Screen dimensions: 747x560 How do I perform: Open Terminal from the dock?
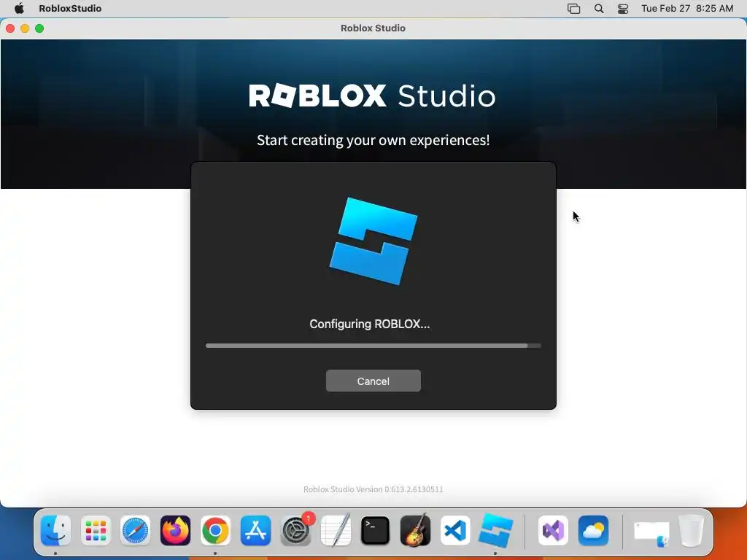[x=376, y=531]
